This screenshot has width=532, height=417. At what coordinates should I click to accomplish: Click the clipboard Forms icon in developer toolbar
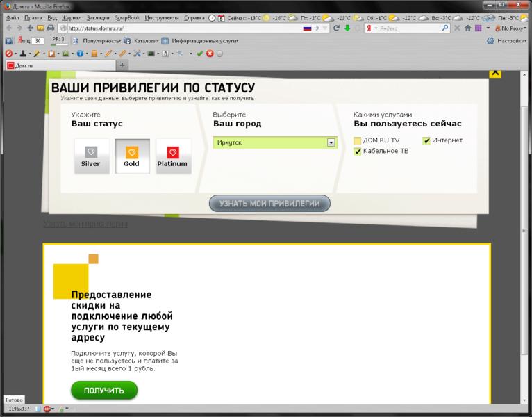pos(51,54)
